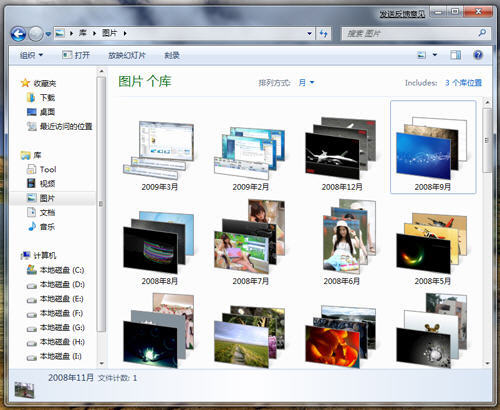Select the 2008年8月 photo stack

[x=159, y=248]
